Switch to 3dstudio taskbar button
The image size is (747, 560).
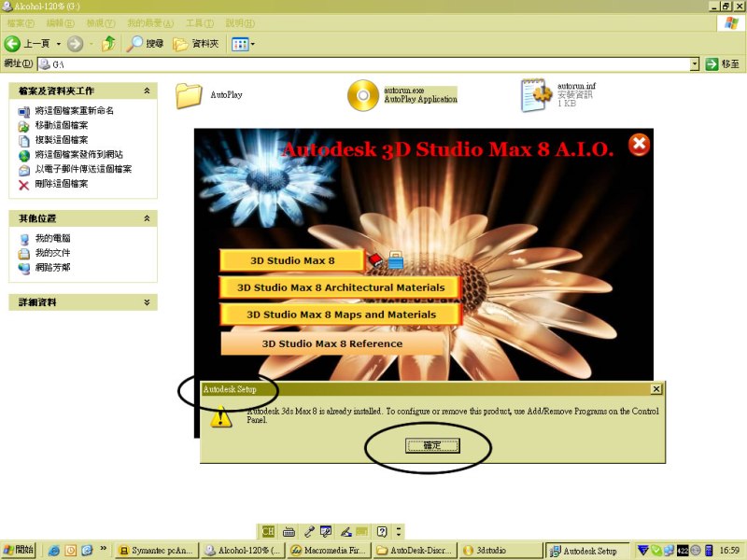click(x=500, y=551)
